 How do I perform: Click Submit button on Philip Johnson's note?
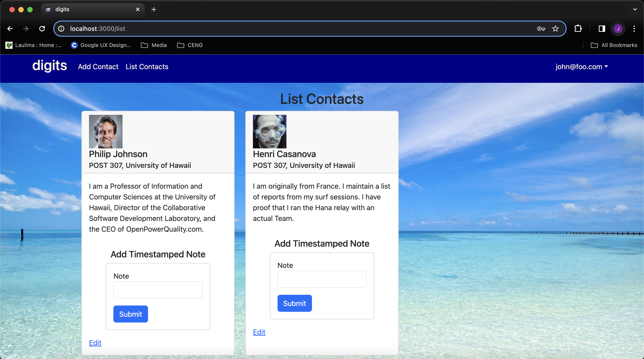[x=131, y=314]
